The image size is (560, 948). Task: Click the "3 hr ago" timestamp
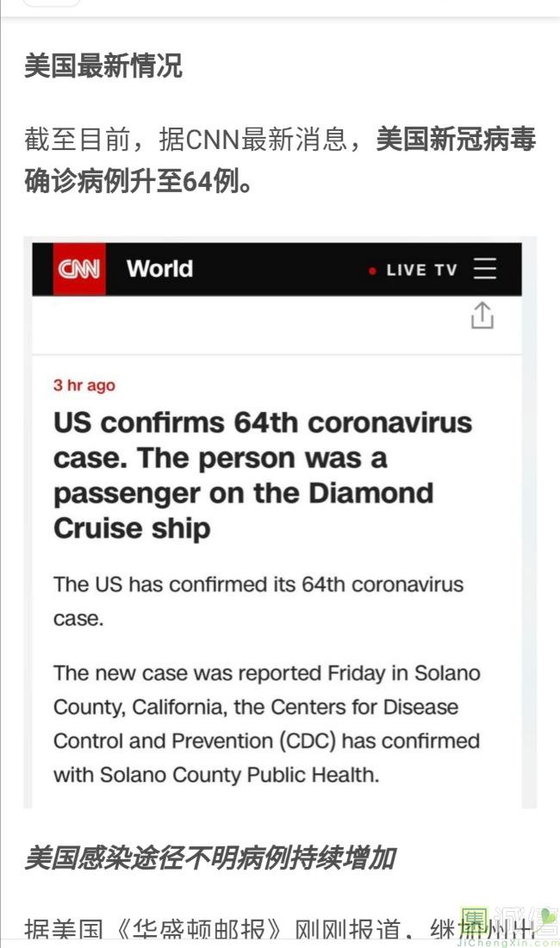pyautogui.click(x=84, y=385)
